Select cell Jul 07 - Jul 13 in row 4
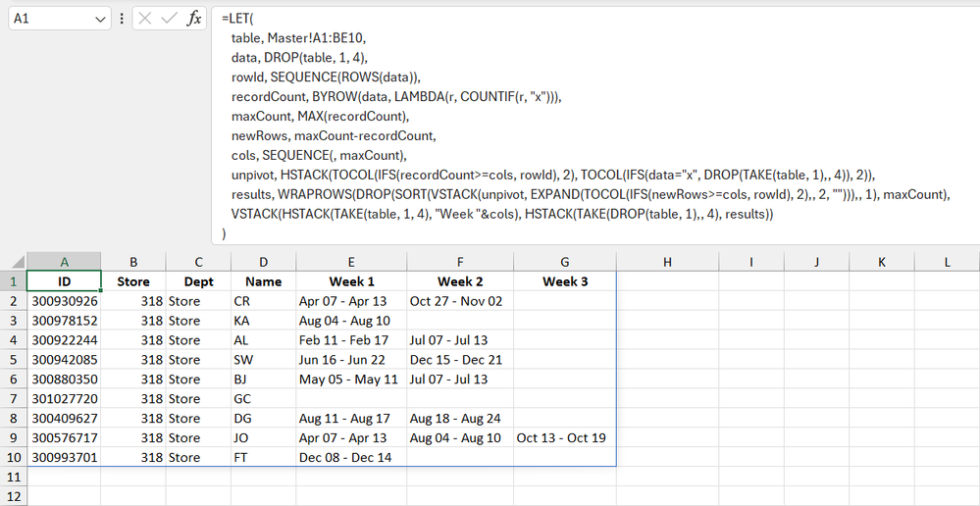 coord(460,340)
